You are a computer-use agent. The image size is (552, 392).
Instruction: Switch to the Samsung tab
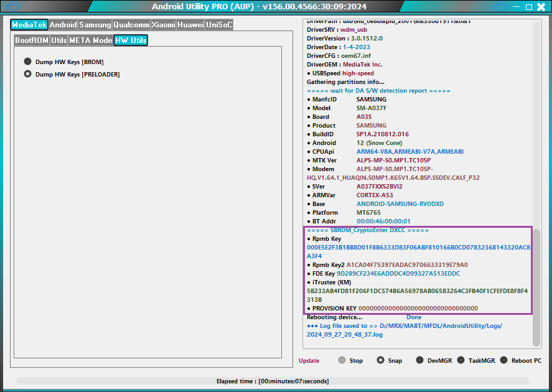point(95,25)
